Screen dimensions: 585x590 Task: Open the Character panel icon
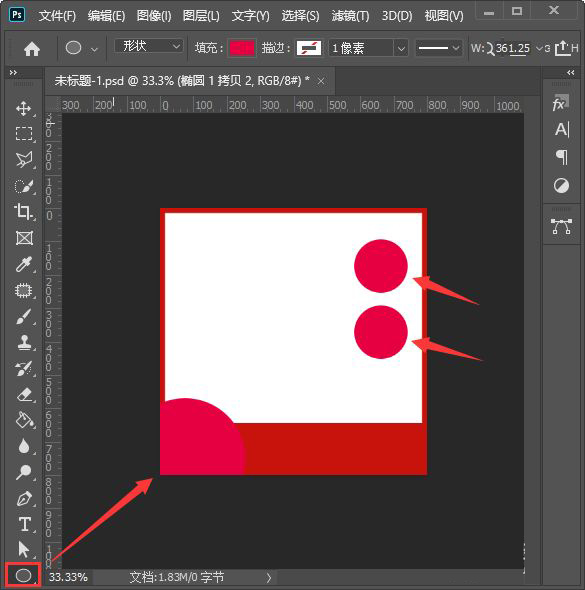[x=562, y=130]
